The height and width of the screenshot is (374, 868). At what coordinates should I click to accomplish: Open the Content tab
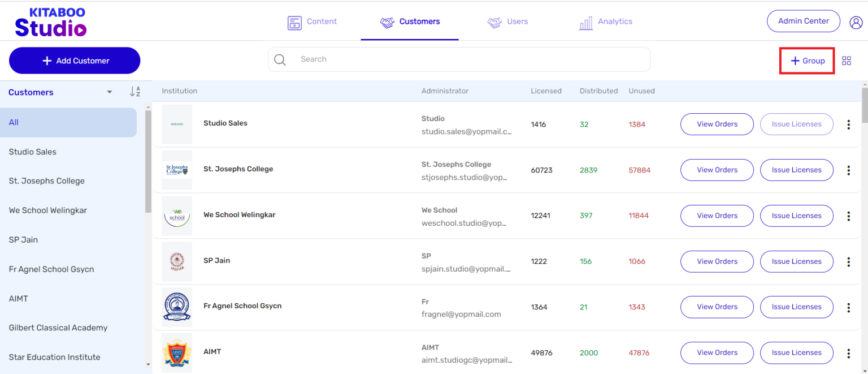312,22
